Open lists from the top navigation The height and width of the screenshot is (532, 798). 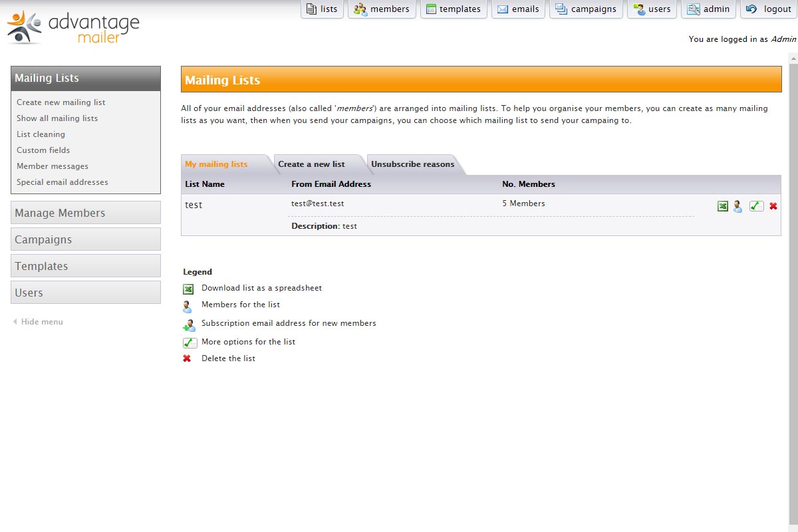[x=322, y=9]
